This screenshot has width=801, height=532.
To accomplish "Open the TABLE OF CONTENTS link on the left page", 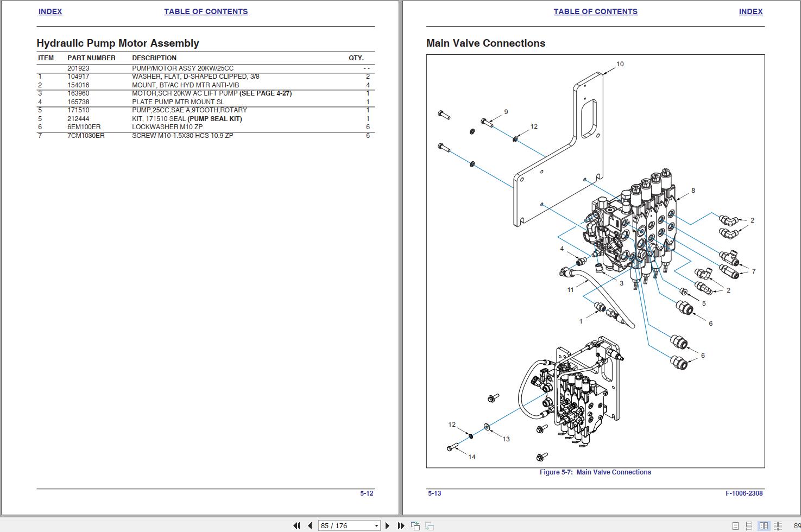I will (x=206, y=11).
